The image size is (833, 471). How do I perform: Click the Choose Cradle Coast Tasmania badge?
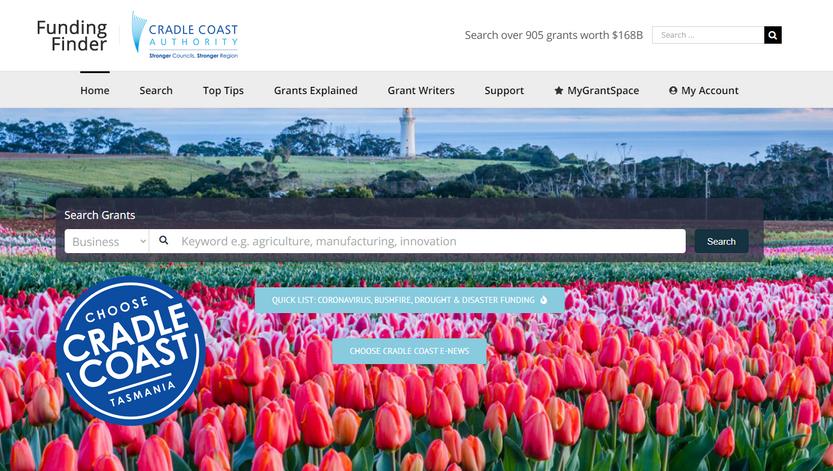click(x=130, y=350)
